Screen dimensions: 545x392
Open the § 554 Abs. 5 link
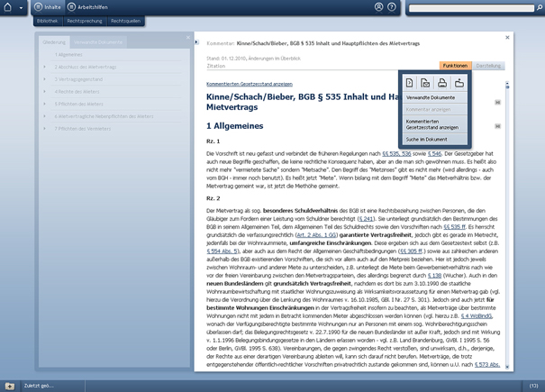tap(223, 251)
